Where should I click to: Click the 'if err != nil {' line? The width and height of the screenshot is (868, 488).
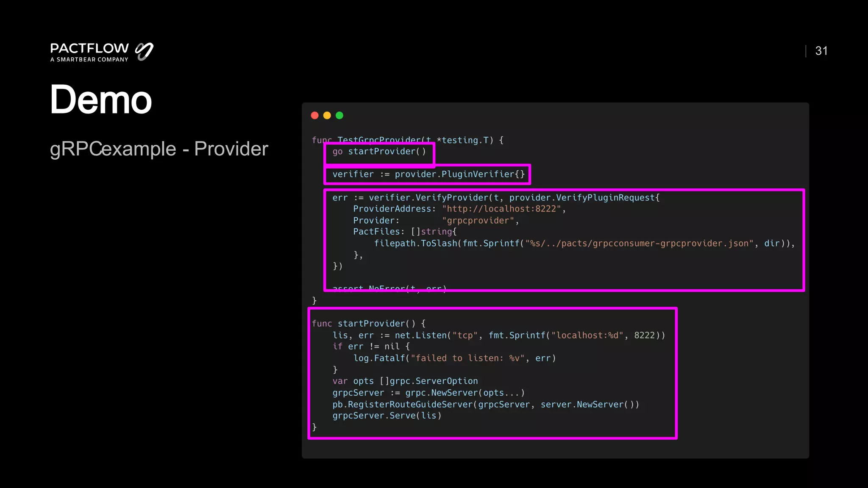pyautogui.click(x=371, y=347)
